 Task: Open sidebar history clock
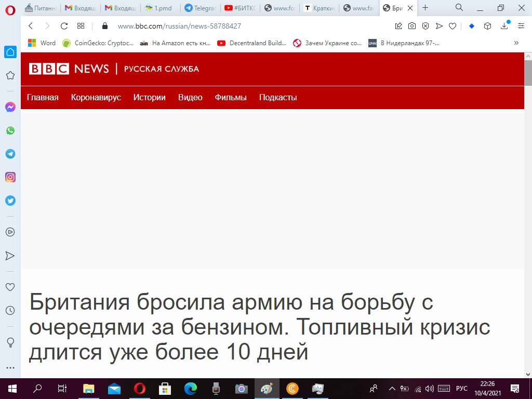coord(10,310)
